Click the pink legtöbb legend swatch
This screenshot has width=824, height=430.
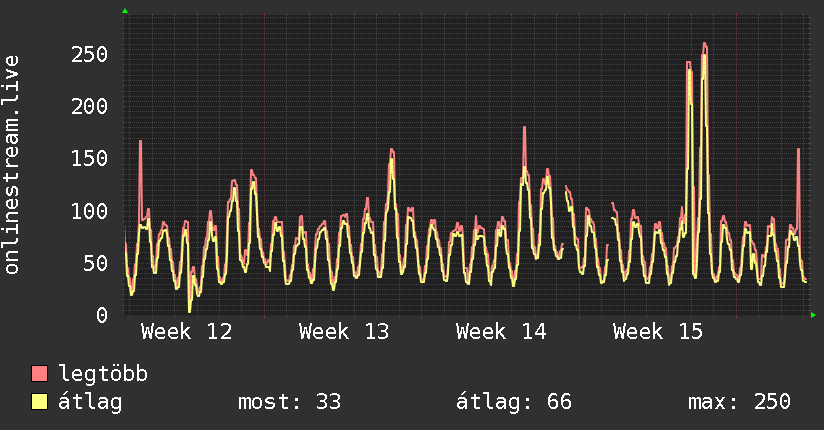coord(39,374)
